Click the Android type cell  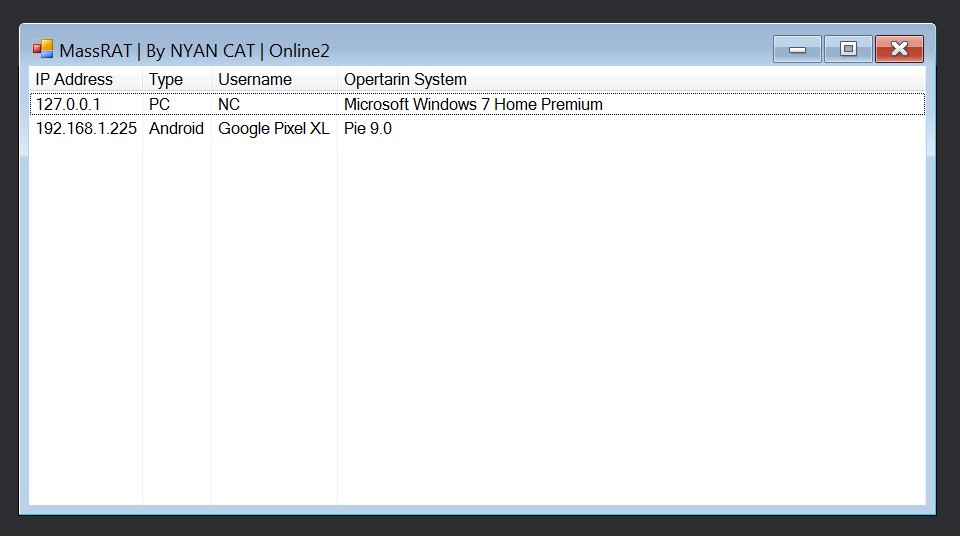[176, 129]
